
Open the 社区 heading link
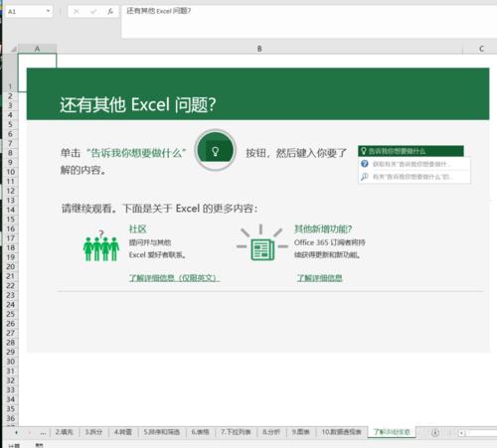click(137, 228)
